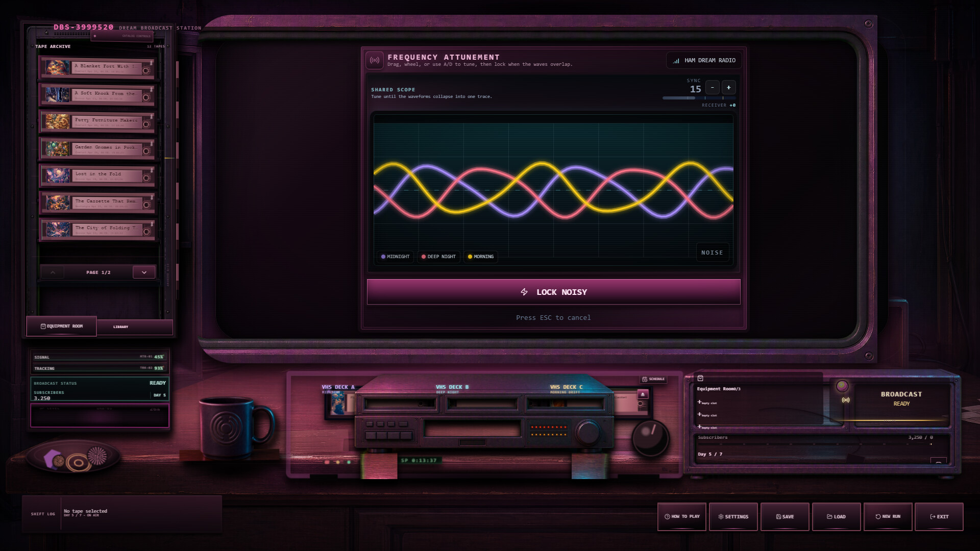Select the 'The Cassette That Rem' tape
The height and width of the screenshot is (551, 980).
[97, 203]
